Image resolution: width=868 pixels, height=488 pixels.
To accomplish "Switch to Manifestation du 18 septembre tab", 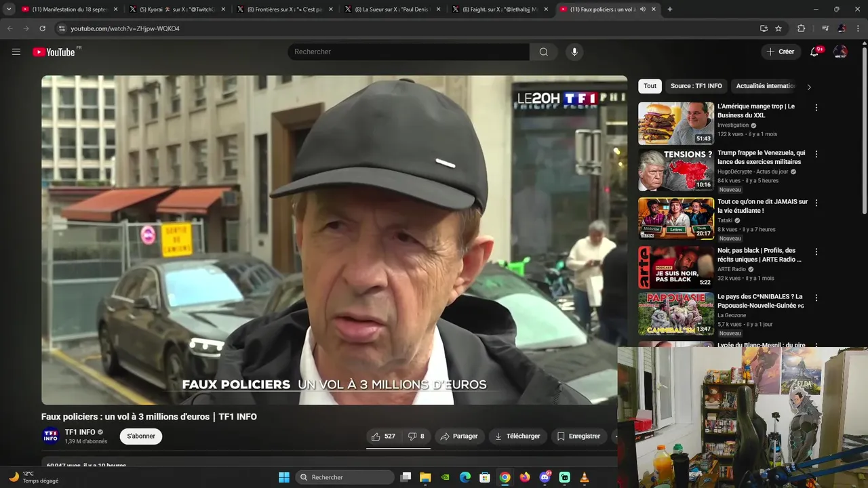I will pos(69,9).
